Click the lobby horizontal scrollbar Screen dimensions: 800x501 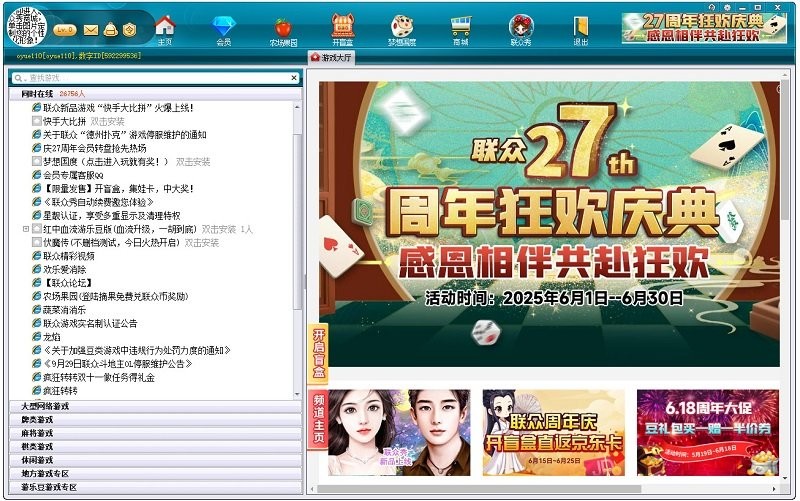479,489
